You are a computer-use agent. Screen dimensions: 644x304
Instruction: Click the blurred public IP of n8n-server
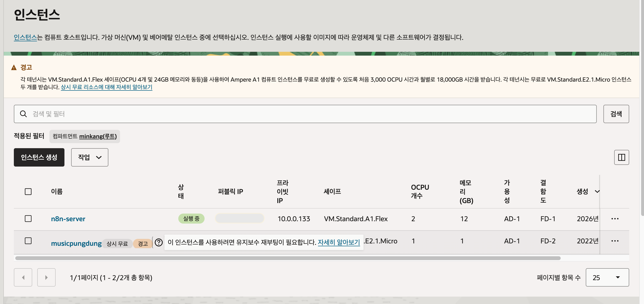[x=239, y=218]
